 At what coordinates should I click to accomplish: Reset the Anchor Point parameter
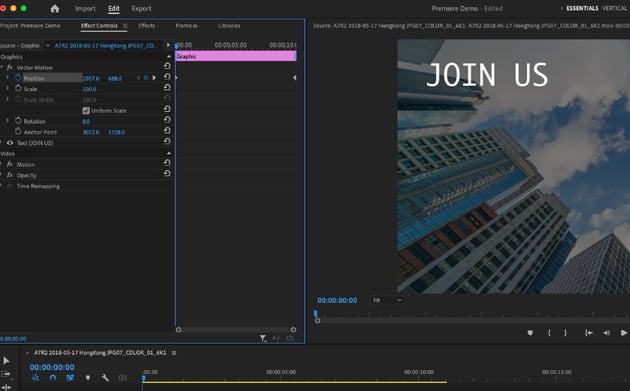167,130
